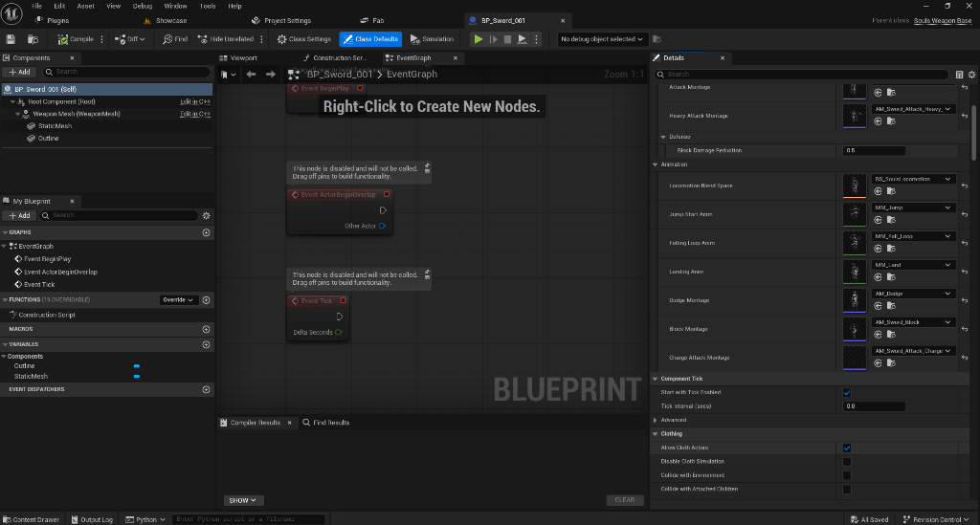
Task: Open Find in blueprint
Action: (175, 38)
